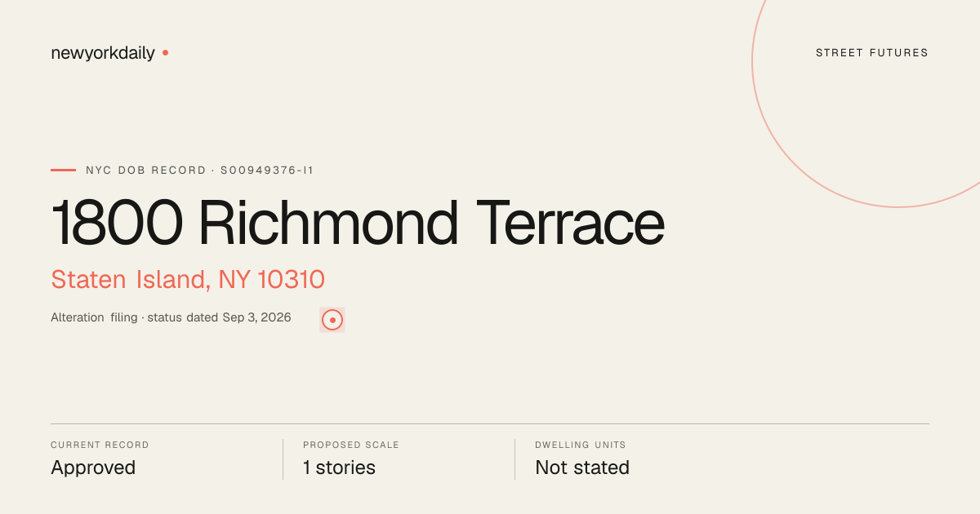Click the large decorative circle outline
This screenshot has width=980, height=514.
pos(866,92)
